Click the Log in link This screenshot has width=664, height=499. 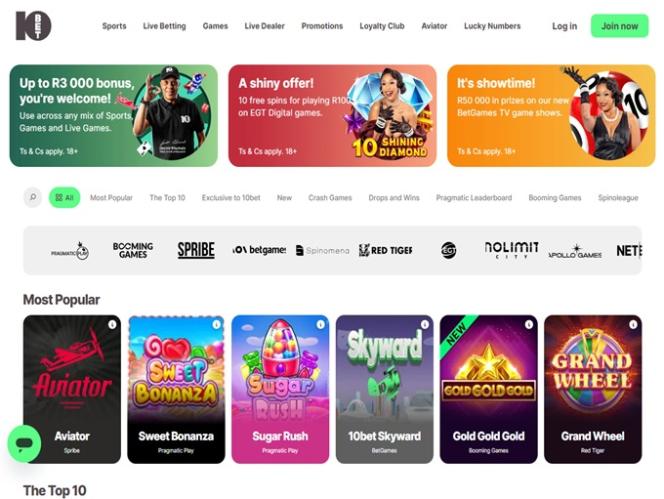coord(564,26)
